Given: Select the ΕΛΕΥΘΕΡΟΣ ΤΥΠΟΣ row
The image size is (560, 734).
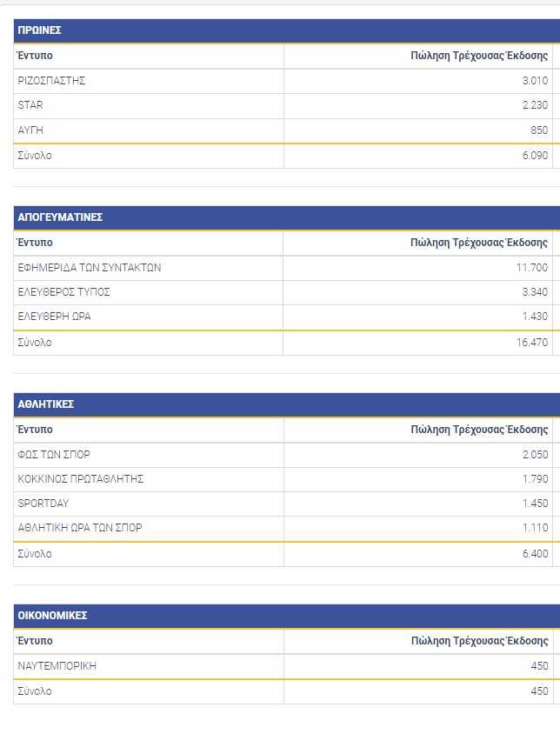Looking at the screenshot, I should [64, 292].
